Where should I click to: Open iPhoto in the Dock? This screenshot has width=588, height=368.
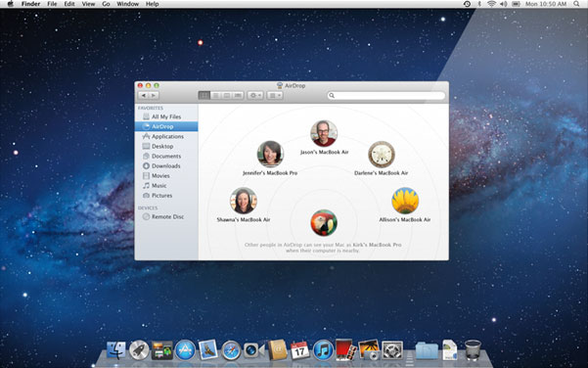coord(369,350)
